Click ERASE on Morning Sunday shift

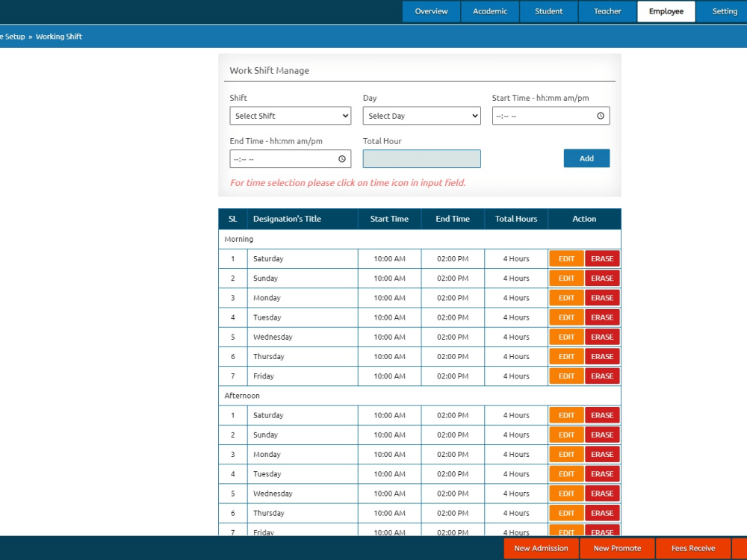coord(602,278)
